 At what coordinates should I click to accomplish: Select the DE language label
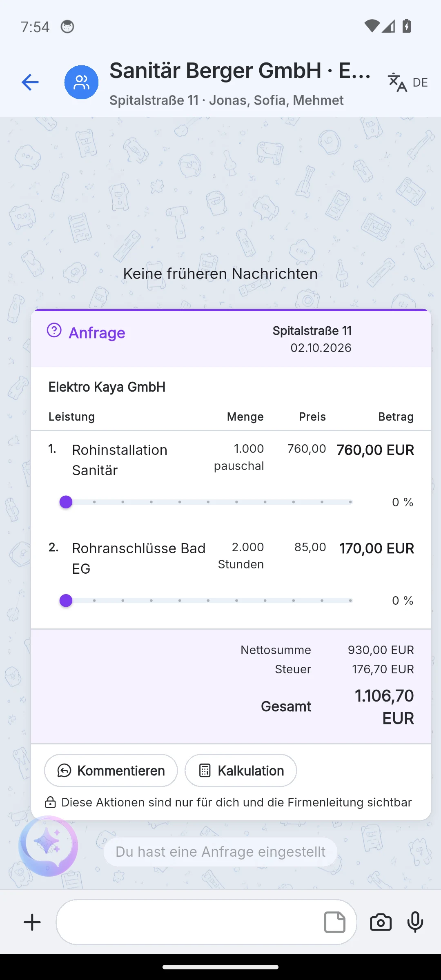coord(420,82)
